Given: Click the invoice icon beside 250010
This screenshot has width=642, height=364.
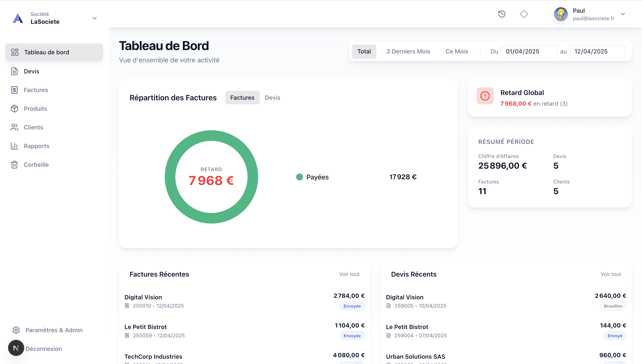Looking at the screenshot, I should (127, 306).
